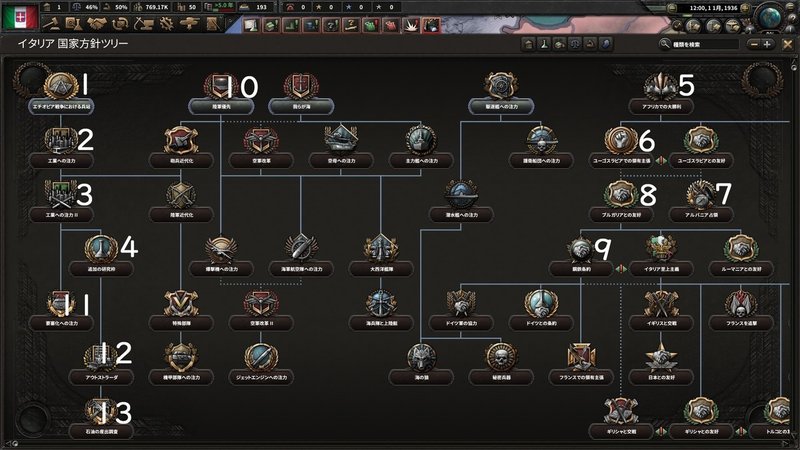Zoom out focus tree with minus button
The image size is (800, 450).
[754, 44]
